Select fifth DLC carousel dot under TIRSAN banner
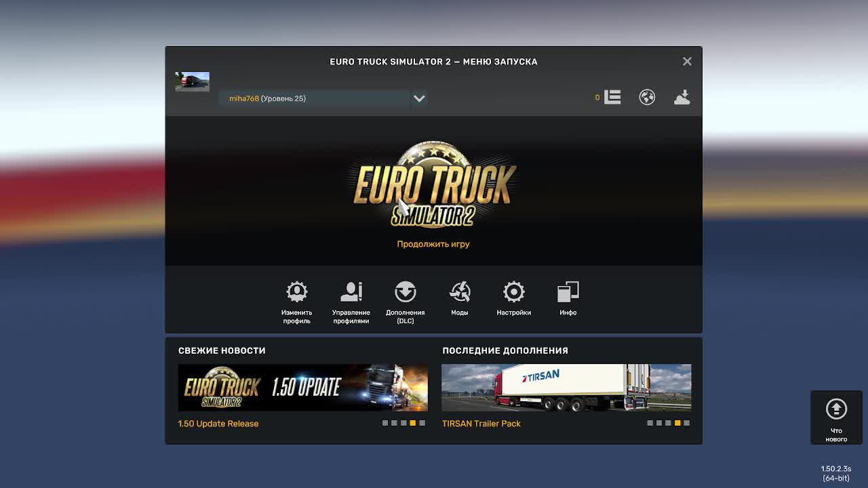This screenshot has width=868, height=488. click(686, 423)
